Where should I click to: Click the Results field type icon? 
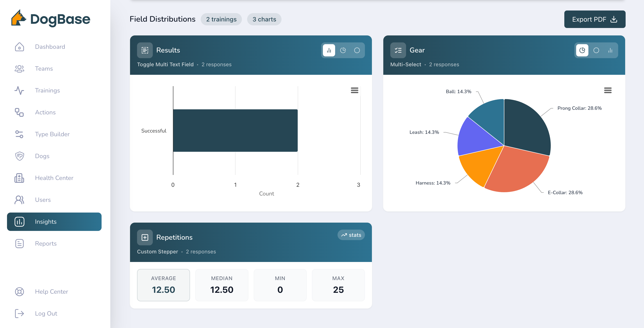(x=145, y=50)
